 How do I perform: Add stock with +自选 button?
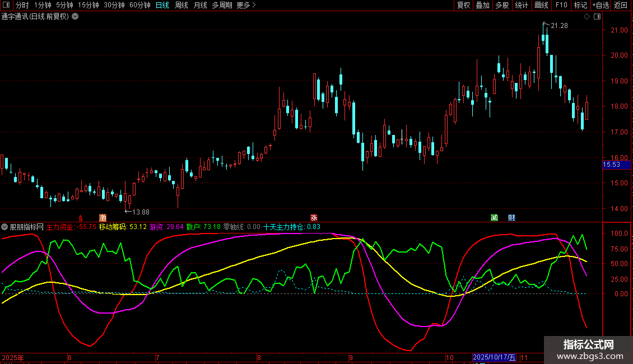(x=601, y=5)
